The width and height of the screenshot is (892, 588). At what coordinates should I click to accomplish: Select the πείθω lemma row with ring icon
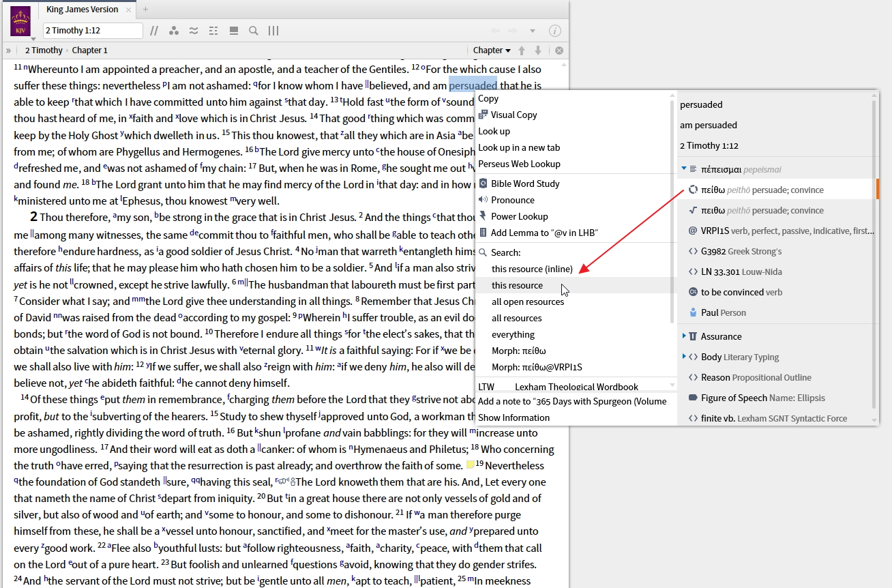(775, 190)
